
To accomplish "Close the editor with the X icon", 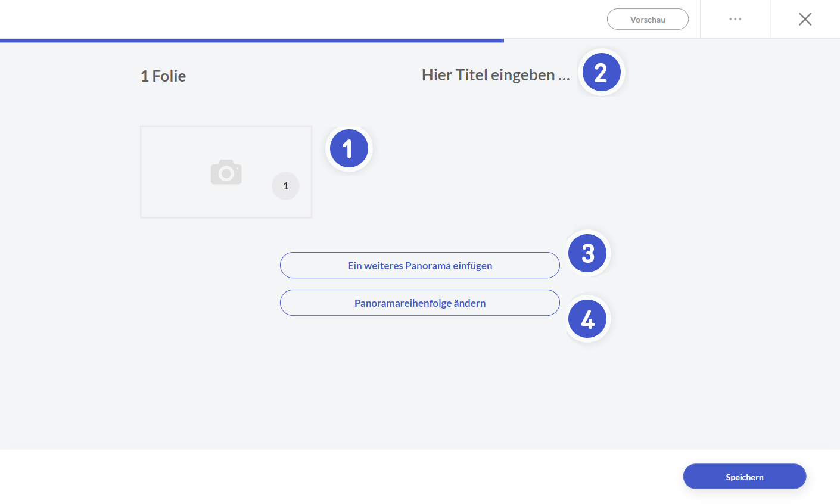I will (805, 19).
